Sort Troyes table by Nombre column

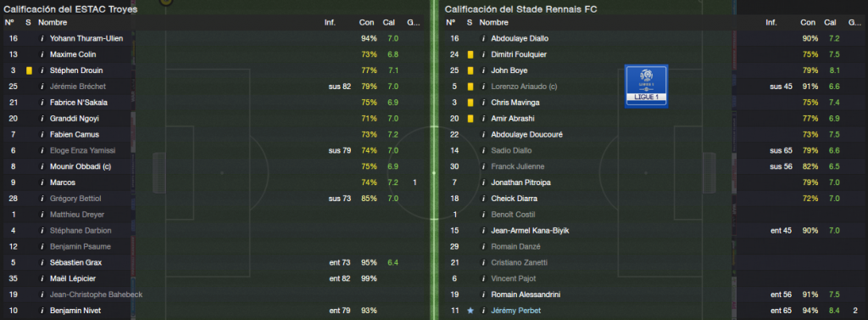[53, 23]
